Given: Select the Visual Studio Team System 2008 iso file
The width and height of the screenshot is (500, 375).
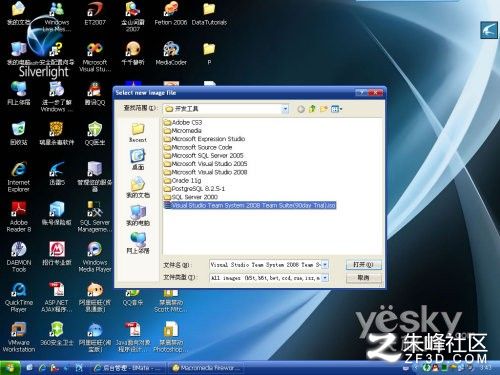Looking at the screenshot, I should point(250,205).
